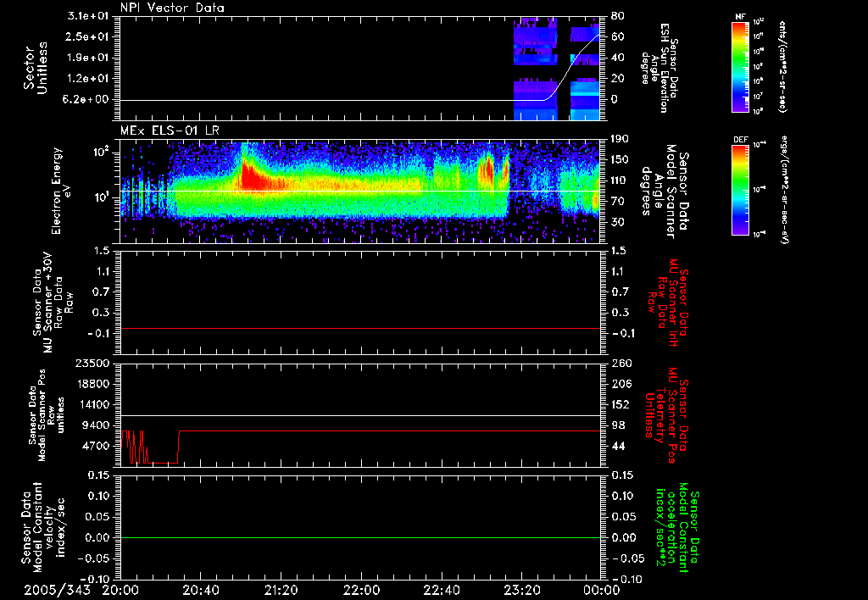Pick the DEF rainbow color bar
868x600 pixels.
click(x=741, y=190)
